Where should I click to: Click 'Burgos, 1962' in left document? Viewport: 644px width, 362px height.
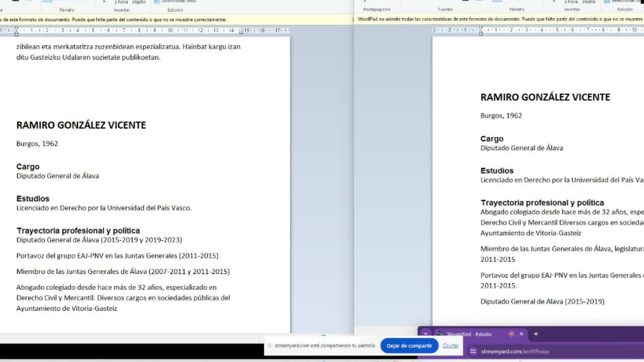coord(37,144)
